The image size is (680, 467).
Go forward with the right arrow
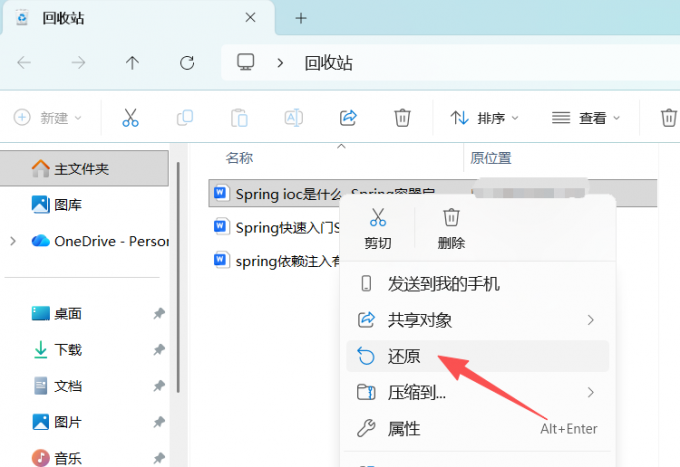tap(78, 63)
